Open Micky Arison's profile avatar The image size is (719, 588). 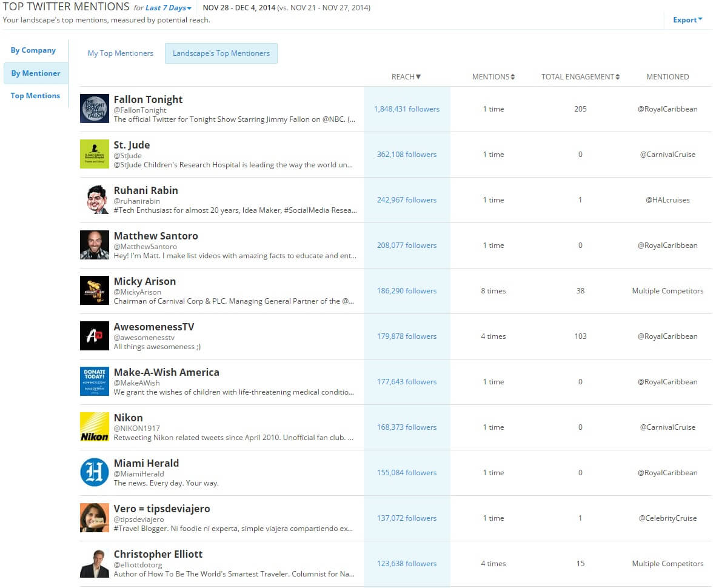pos(95,290)
